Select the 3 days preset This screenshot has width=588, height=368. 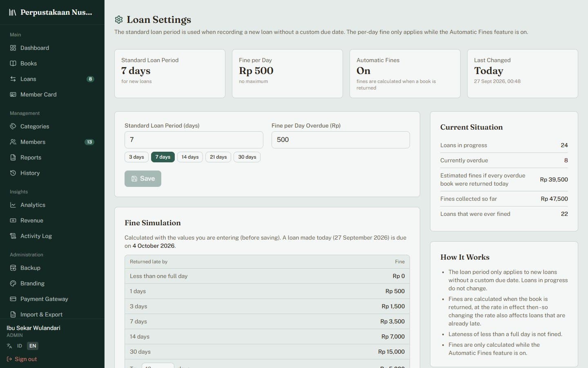pyautogui.click(x=136, y=157)
